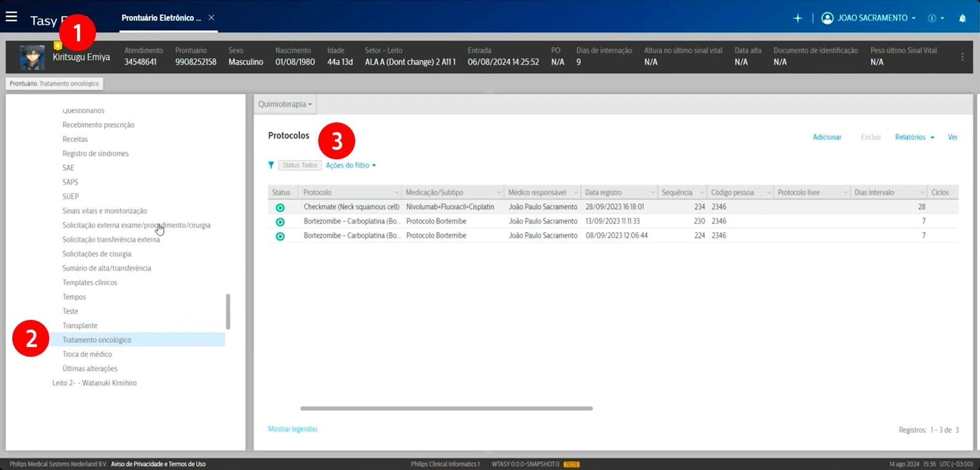Image resolution: width=980 pixels, height=470 pixels.
Task: Click Prontuário: Tratamento oncológico breadcrumb
Action: [x=54, y=84]
